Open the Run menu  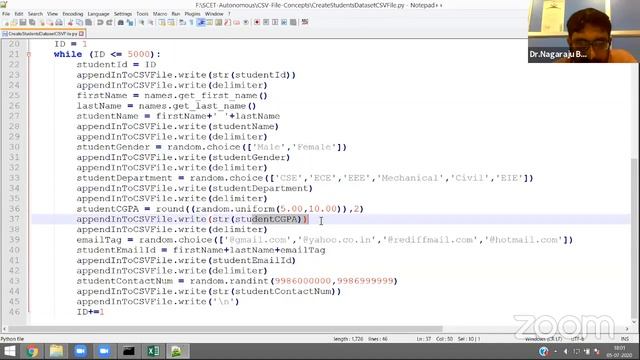point(176,14)
